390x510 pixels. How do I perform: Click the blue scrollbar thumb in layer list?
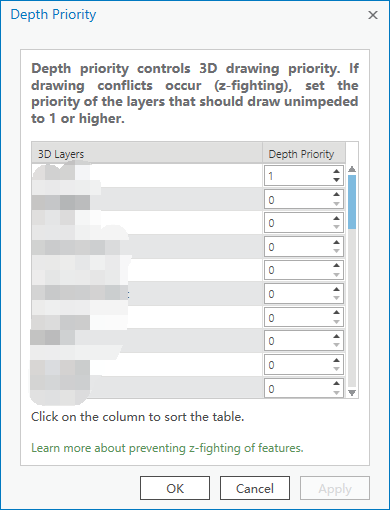tap(352, 202)
